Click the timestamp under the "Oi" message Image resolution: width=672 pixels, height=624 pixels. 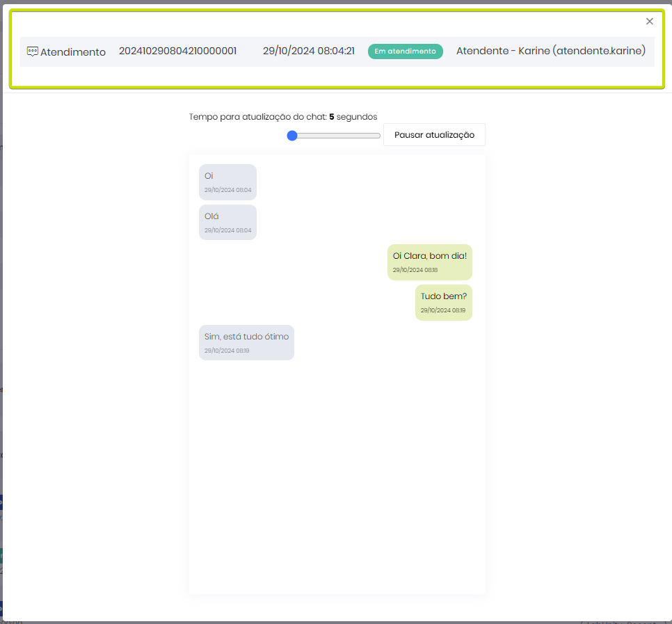tap(227, 190)
